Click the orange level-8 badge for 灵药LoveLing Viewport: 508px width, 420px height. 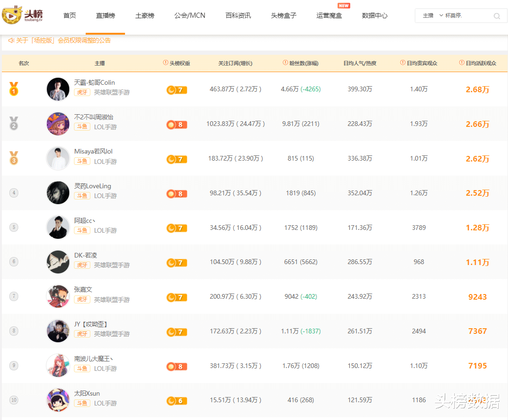click(177, 193)
